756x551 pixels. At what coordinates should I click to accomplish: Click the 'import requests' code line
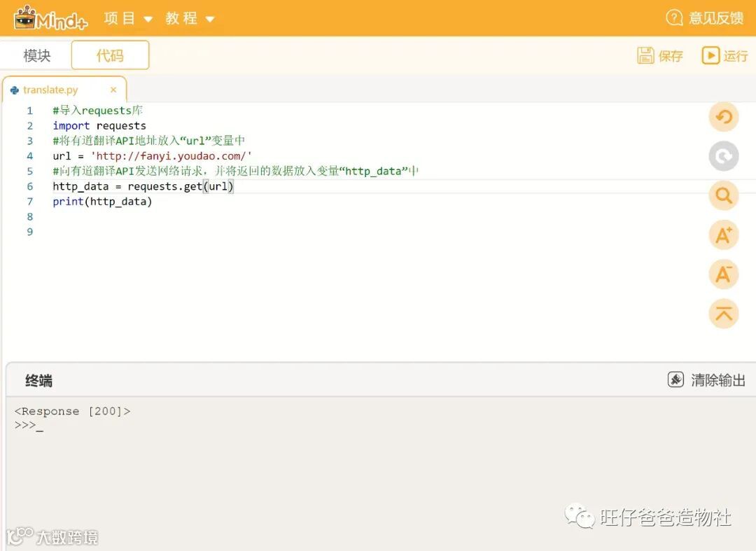click(x=99, y=126)
